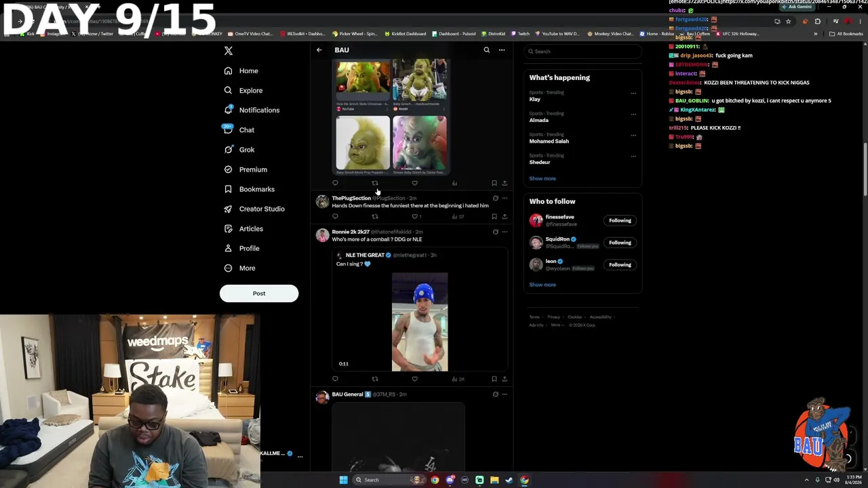The image size is (868, 488).
Task: Open more options on Ronnie 2k post
Action: tap(505, 232)
